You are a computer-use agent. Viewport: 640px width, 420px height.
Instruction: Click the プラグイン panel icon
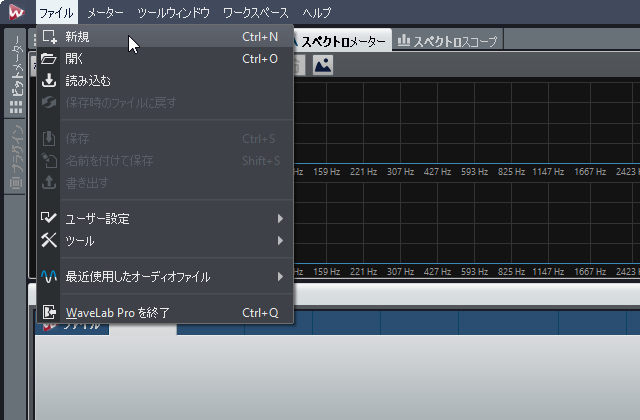click(16, 183)
